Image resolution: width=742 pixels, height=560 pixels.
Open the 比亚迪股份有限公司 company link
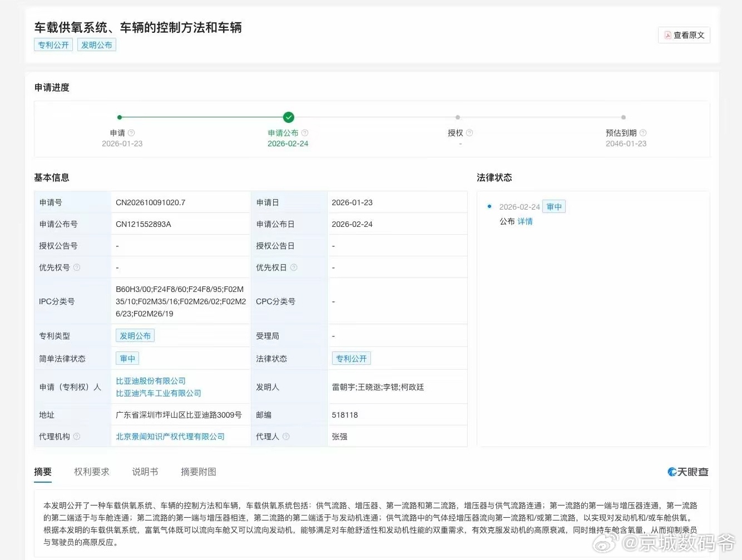tap(151, 380)
